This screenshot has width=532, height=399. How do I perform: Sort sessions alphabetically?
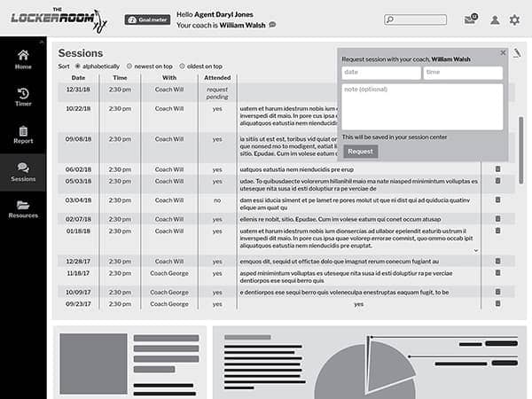pos(78,66)
